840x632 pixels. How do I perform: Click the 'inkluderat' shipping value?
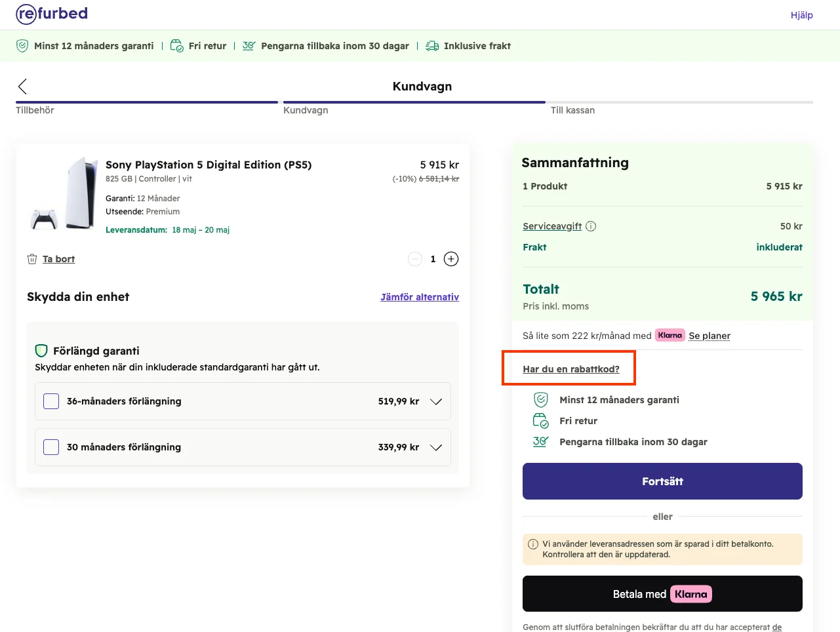click(x=779, y=247)
